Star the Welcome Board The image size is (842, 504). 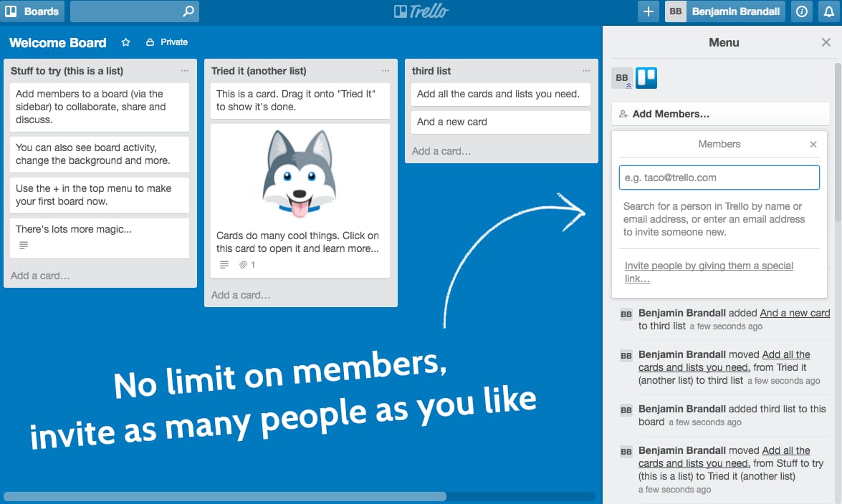[x=125, y=42]
